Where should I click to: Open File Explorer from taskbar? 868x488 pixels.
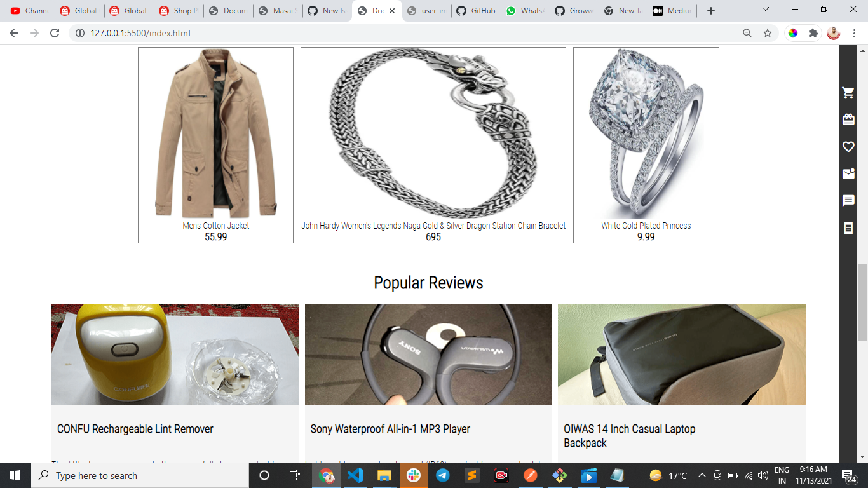pos(384,475)
